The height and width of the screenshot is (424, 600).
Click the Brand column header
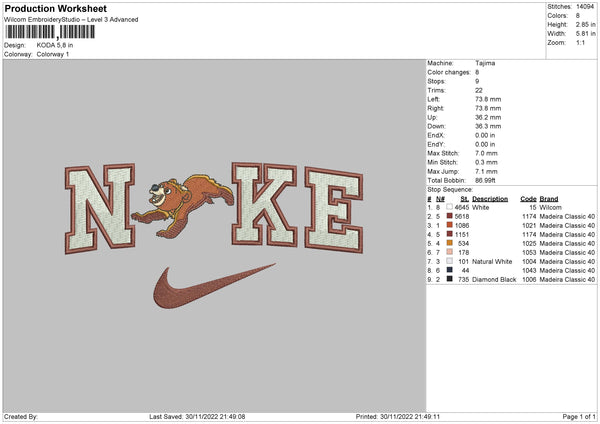point(548,198)
